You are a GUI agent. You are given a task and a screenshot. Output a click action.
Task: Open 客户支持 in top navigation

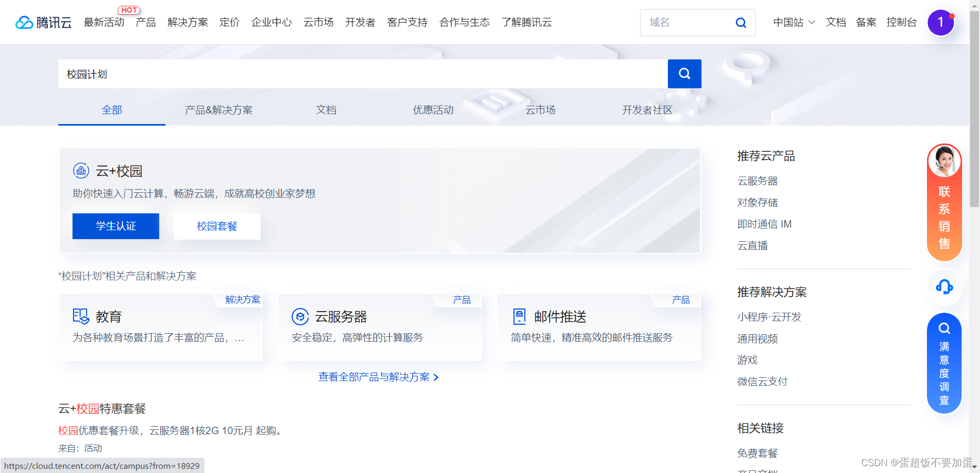click(x=407, y=22)
